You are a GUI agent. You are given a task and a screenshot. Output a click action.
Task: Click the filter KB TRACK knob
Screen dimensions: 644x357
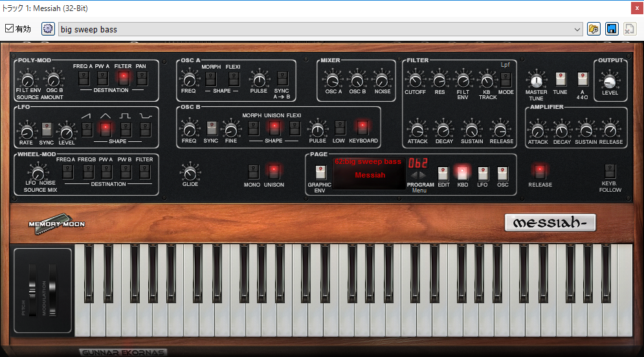[x=487, y=80]
